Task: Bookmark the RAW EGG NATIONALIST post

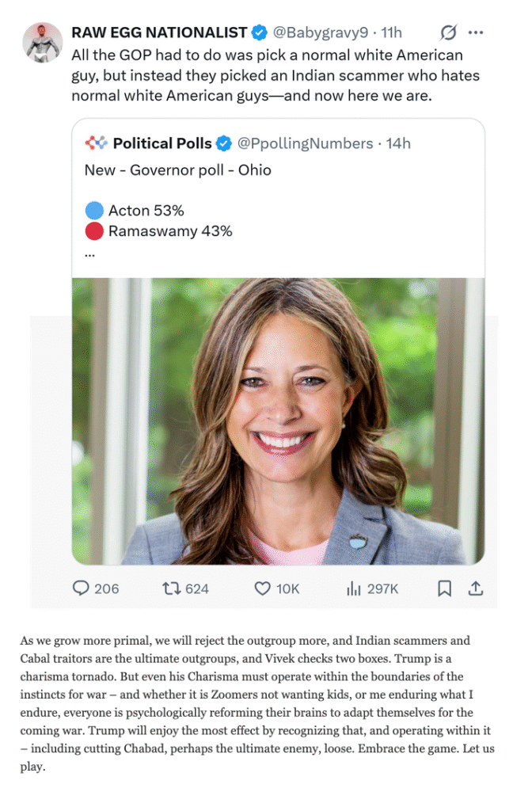Action: [445, 588]
